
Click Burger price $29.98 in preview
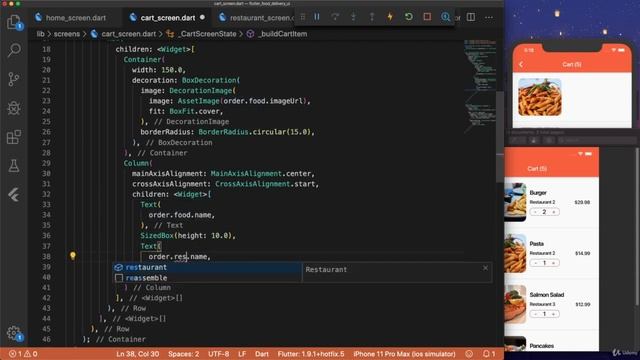582,202
